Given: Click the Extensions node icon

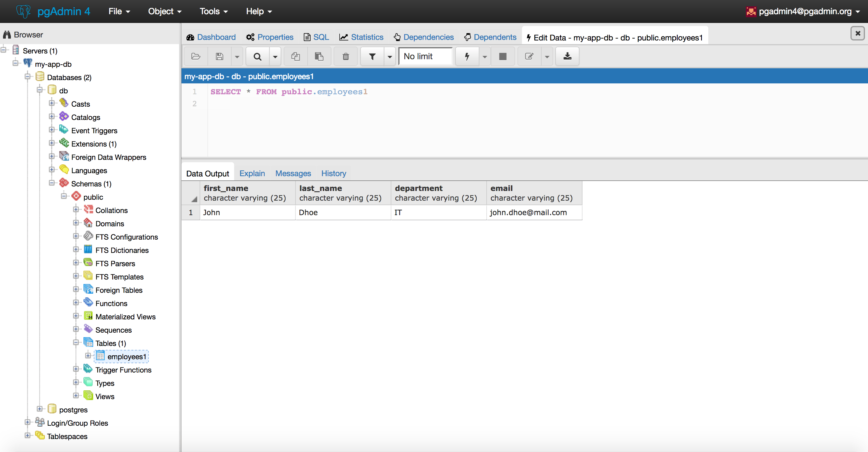Looking at the screenshot, I should tap(64, 143).
